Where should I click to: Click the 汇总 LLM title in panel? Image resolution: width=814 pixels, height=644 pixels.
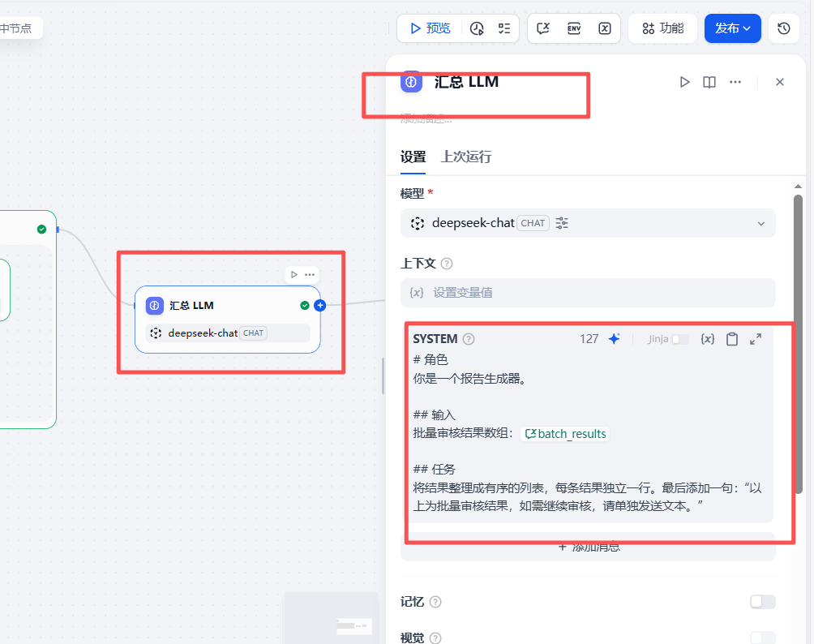click(466, 82)
